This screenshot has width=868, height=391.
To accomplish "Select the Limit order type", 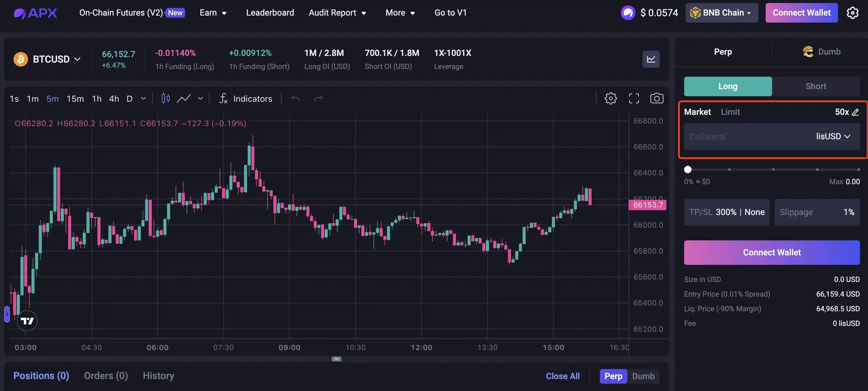I will tap(730, 112).
